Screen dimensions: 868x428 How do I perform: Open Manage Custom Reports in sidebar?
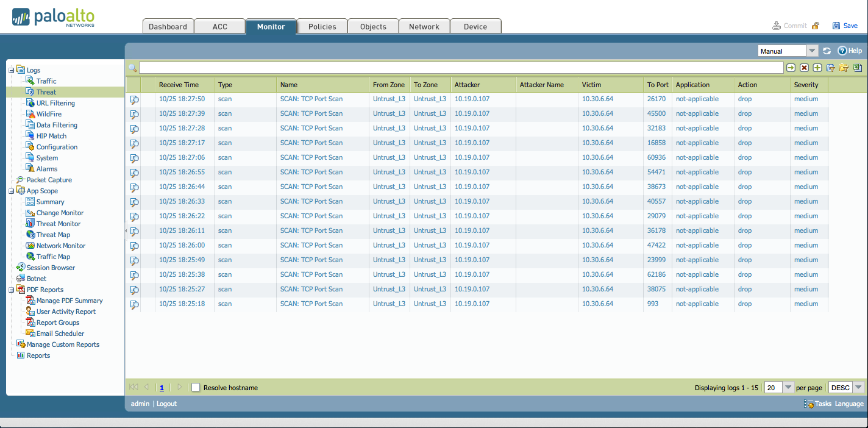63,344
